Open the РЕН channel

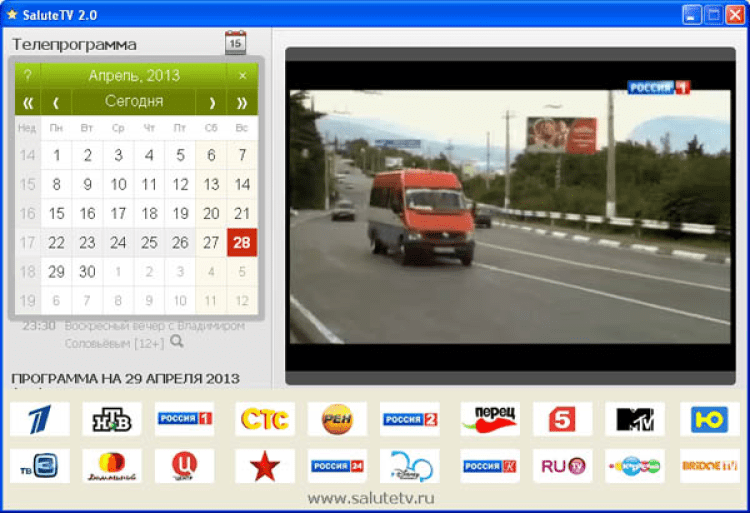pos(337,419)
